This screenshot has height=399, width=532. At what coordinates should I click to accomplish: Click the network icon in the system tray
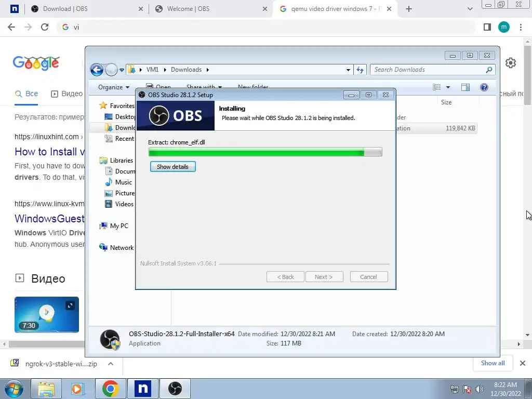(x=454, y=389)
